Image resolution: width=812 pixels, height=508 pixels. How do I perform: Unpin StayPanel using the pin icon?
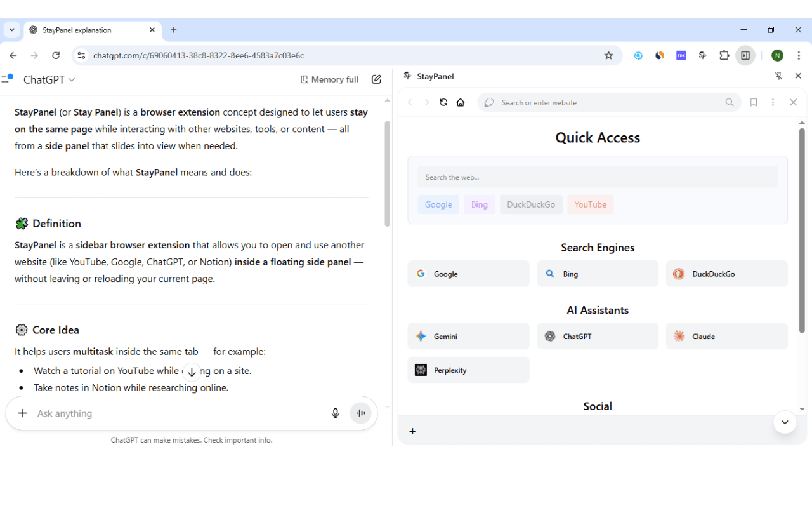coord(778,76)
